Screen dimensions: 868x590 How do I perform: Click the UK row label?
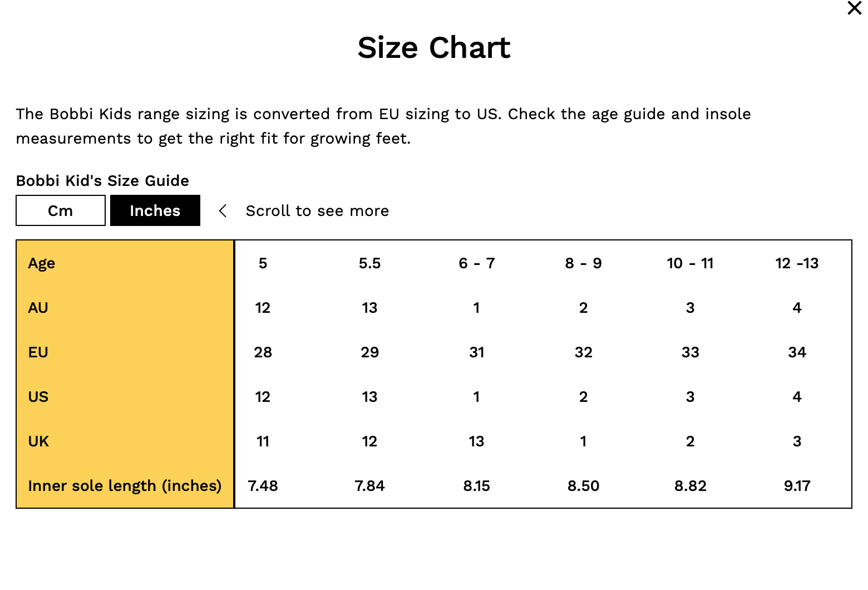pyautogui.click(x=39, y=441)
